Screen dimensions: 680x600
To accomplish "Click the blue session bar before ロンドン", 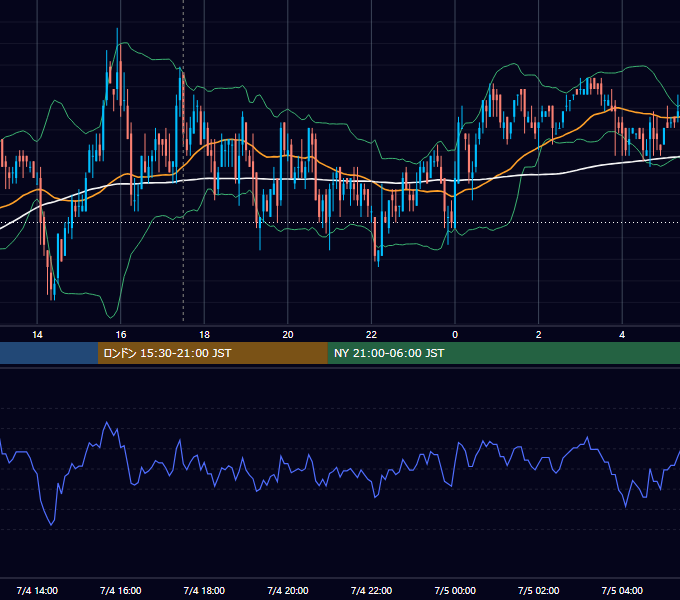I will tap(49, 353).
